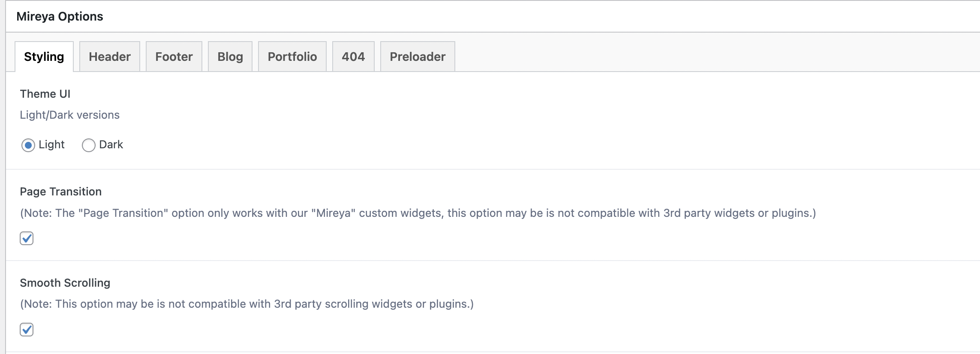The image size is (980, 354).
Task: Click the Light/Dark versions description text
Action: (69, 115)
